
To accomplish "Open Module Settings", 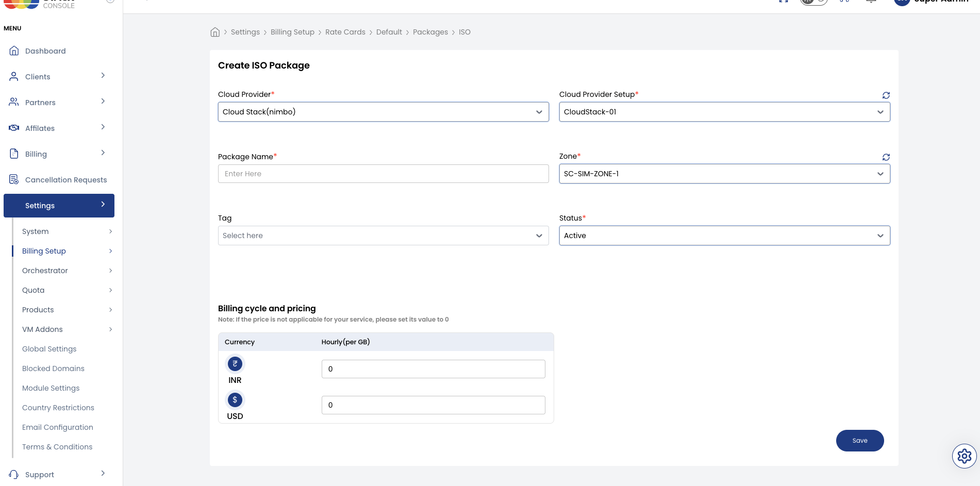I will tap(51, 388).
